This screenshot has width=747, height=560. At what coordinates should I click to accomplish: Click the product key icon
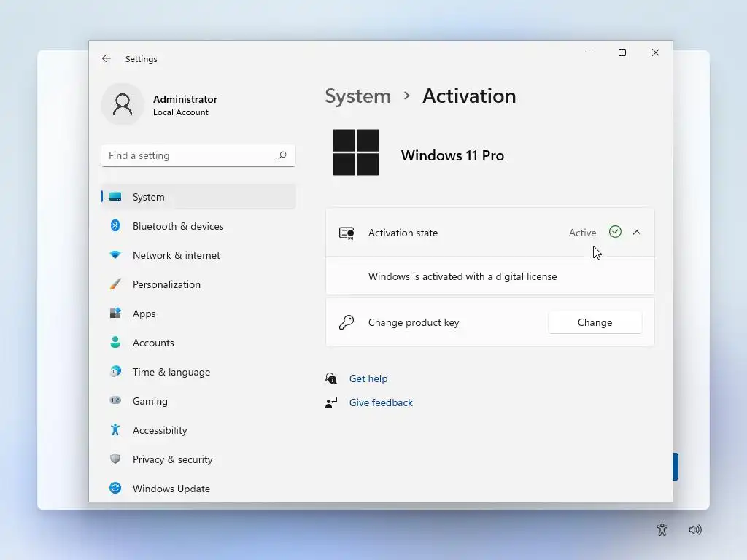(347, 322)
